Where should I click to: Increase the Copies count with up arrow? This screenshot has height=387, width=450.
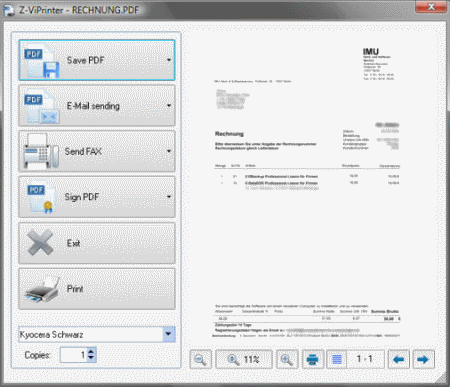(x=92, y=351)
